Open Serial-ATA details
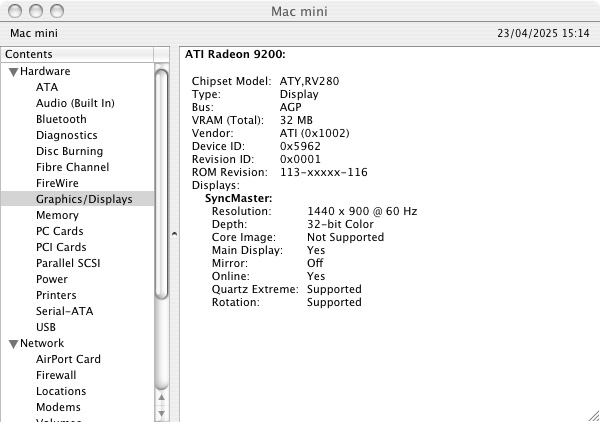 pyautogui.click(x=64, y=311)
